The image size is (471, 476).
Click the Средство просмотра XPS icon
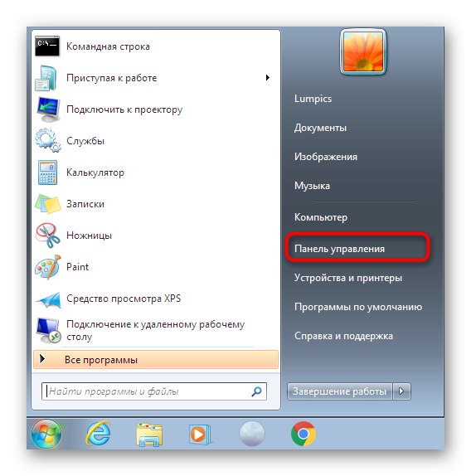coord(48,299)
